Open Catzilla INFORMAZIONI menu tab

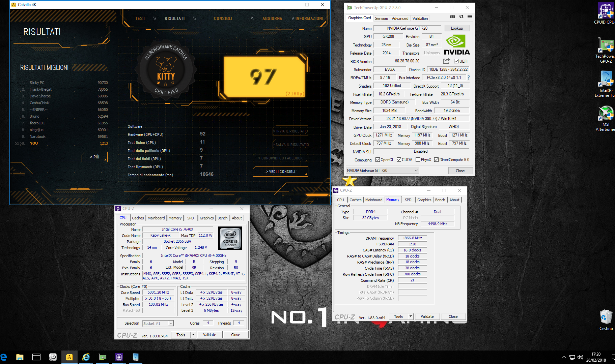pos(309,19)
